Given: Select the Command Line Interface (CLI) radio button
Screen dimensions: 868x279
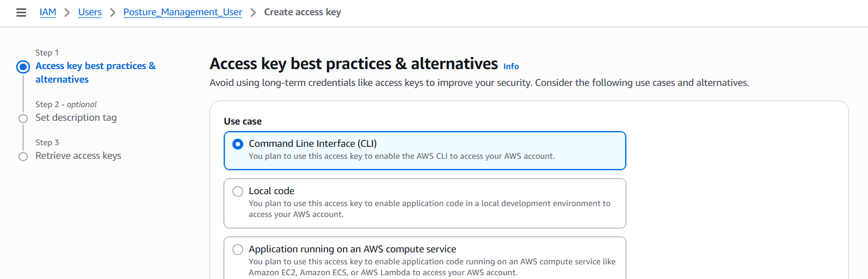Looking at the screenshot, I should point(238,144).
